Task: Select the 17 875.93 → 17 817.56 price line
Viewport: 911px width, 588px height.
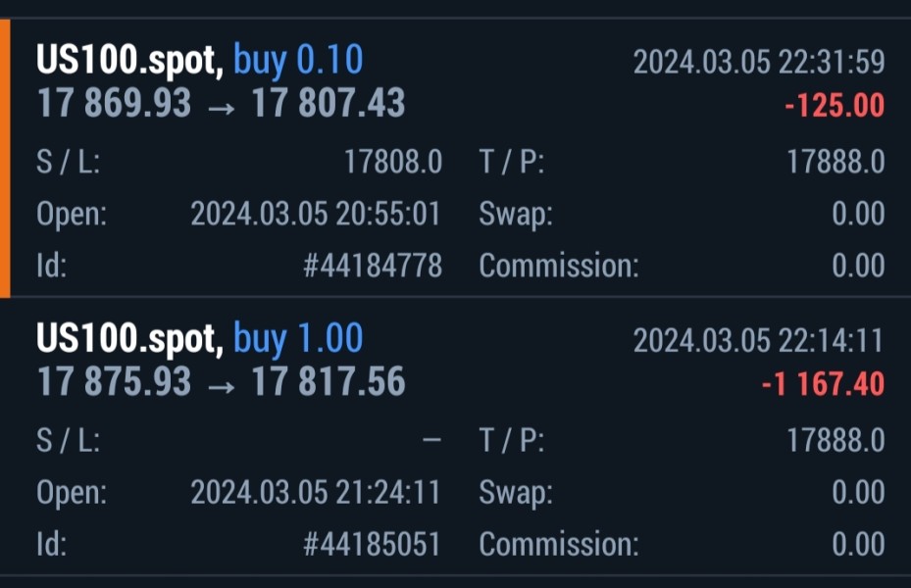Action: [221, 382]
